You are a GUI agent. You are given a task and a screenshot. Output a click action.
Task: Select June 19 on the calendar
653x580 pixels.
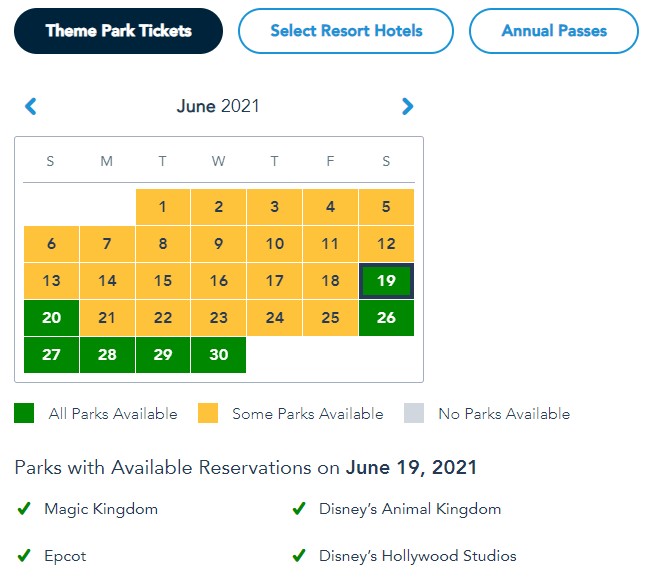[x=386, y=281]
